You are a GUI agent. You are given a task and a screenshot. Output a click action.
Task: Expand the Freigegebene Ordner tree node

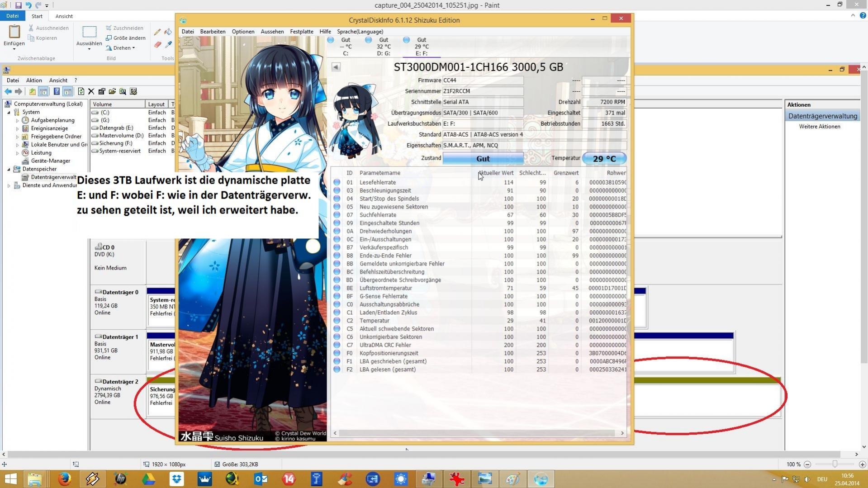pyautogui.click(x=17, y=137)
